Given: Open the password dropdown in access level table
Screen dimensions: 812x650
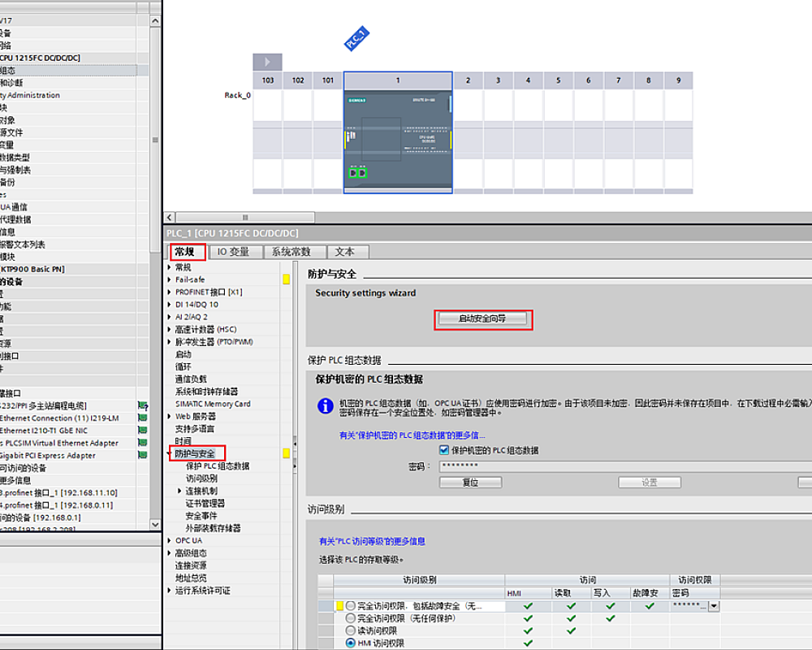Looking at the screenshot, I should click(714, 606).
